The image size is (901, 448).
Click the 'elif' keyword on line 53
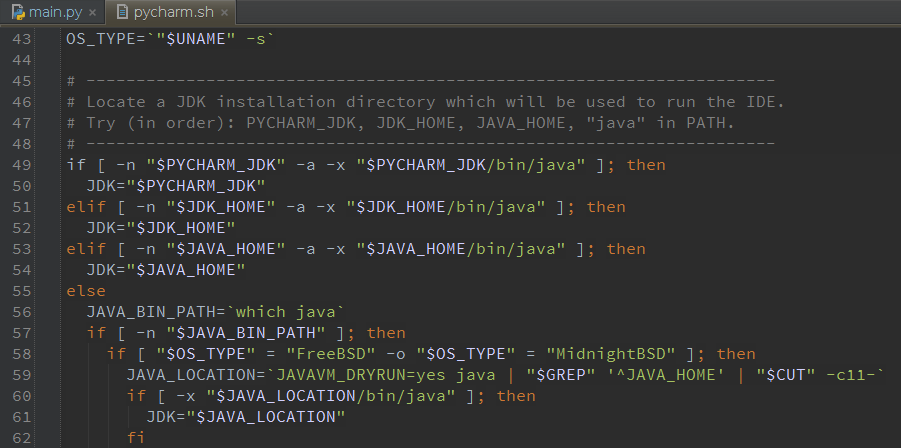point(86,249)
